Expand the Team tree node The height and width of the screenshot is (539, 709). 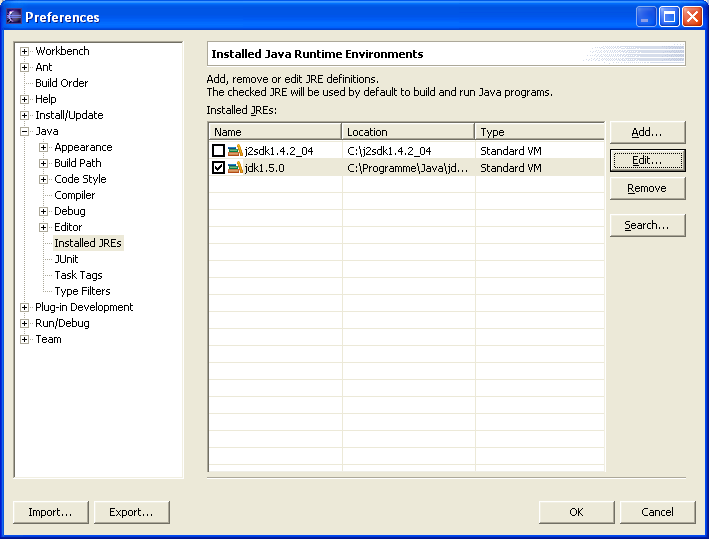pyautogui.click(x=24, y=340)
